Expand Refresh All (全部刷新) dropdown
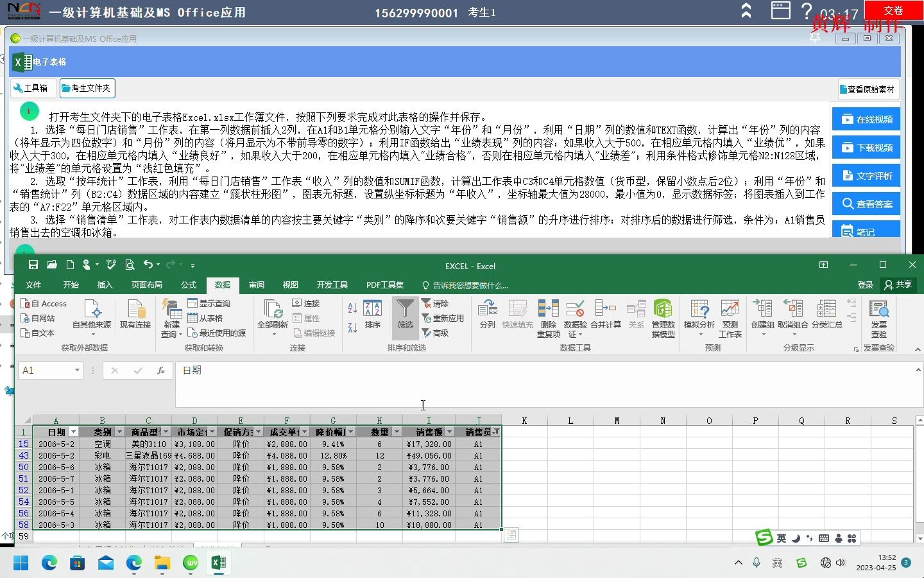Viewport: 924px width, 578px height. point(273,335)
